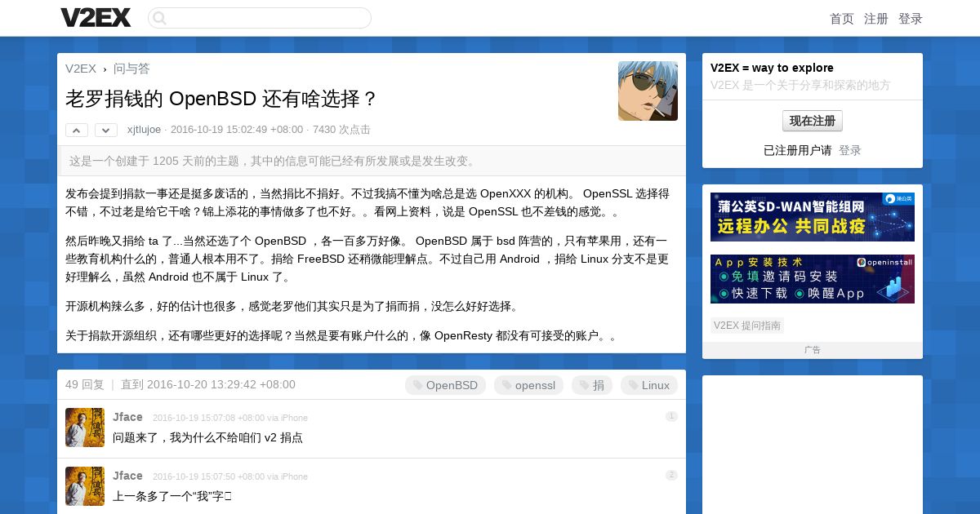Screen dimensions: 980x514
Task: Open the 问与答 node link
Action: tap(131, 69)
